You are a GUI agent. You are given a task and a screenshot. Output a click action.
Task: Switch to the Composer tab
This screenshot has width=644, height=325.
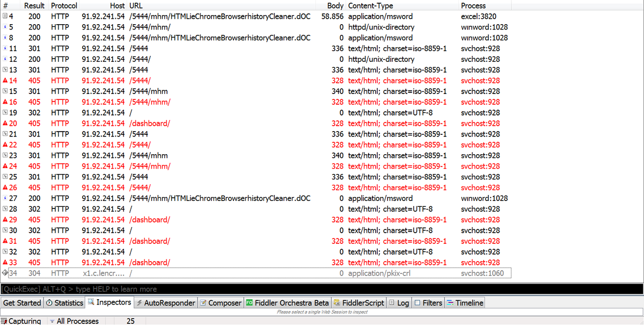point(221,303)
